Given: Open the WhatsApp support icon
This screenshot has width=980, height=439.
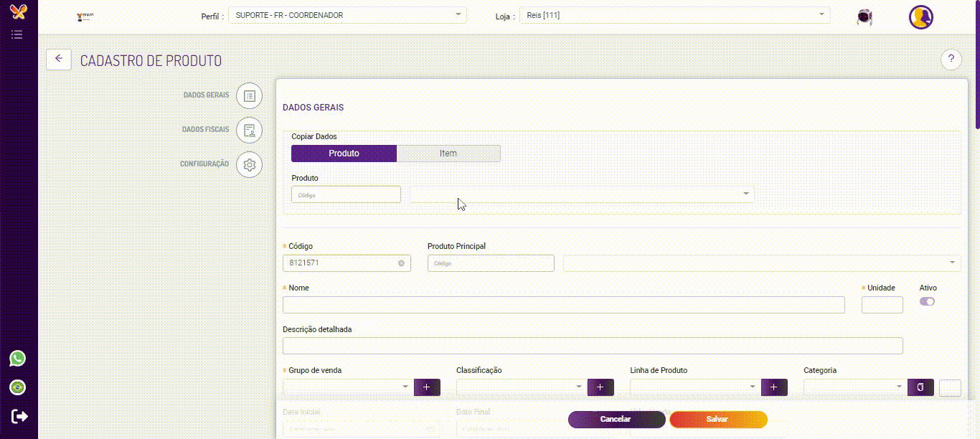Looking at the screenshot, I should point(17,358).
